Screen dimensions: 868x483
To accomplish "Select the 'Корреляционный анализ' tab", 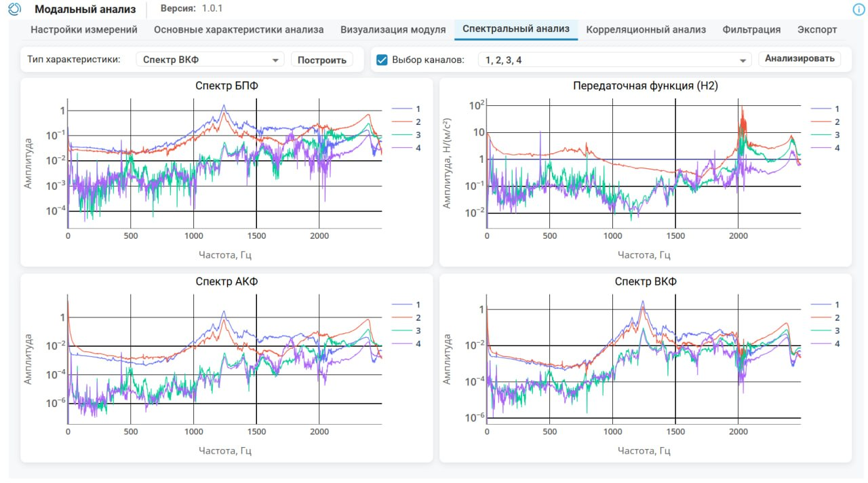I will tap(646, 30).
